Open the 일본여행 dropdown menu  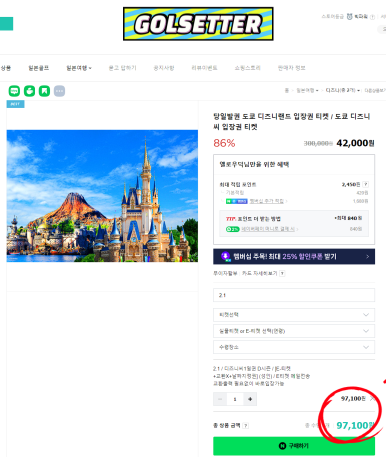[79, 68]
